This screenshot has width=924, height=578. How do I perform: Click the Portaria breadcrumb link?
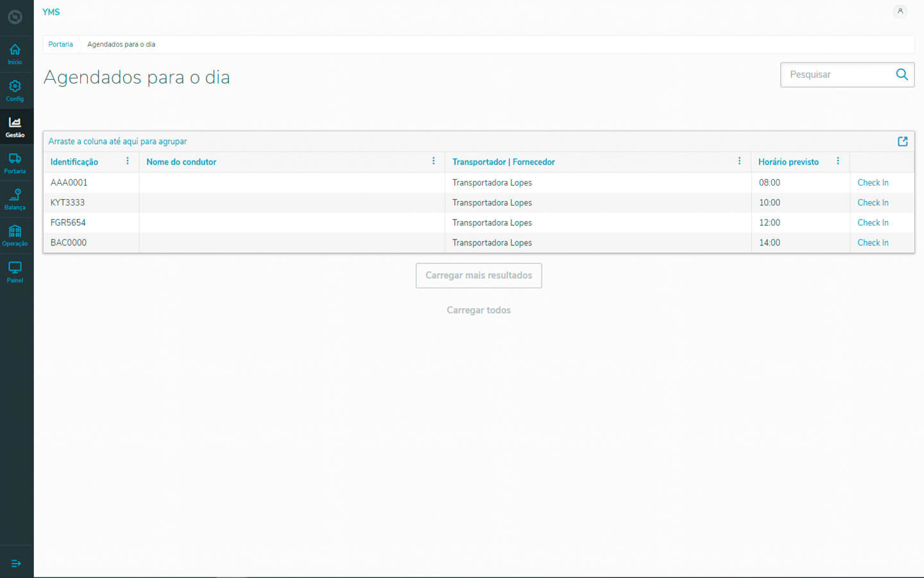(60, 44)
